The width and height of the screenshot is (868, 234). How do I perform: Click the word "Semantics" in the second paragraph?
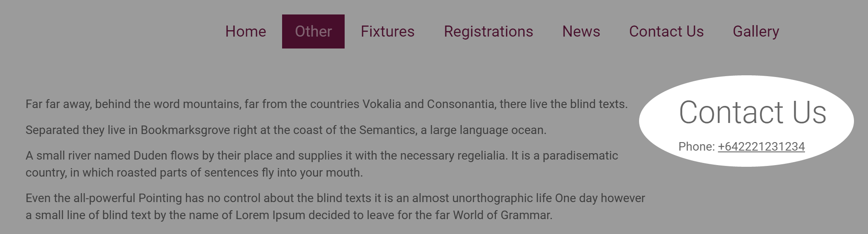pos(388,130)
